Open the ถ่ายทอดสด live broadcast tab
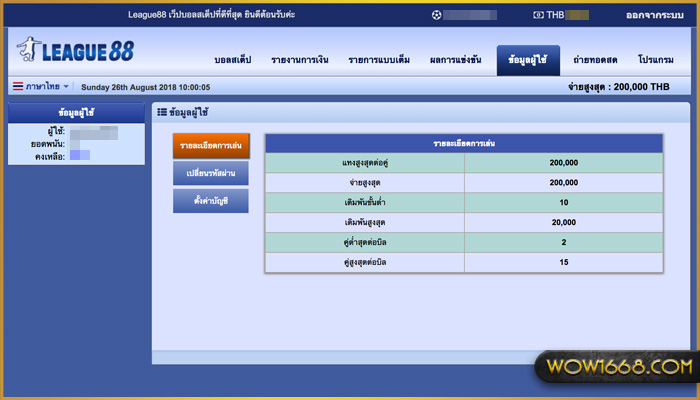The width and height of the screenshot is (700, 400). click(x=595, y=61)
